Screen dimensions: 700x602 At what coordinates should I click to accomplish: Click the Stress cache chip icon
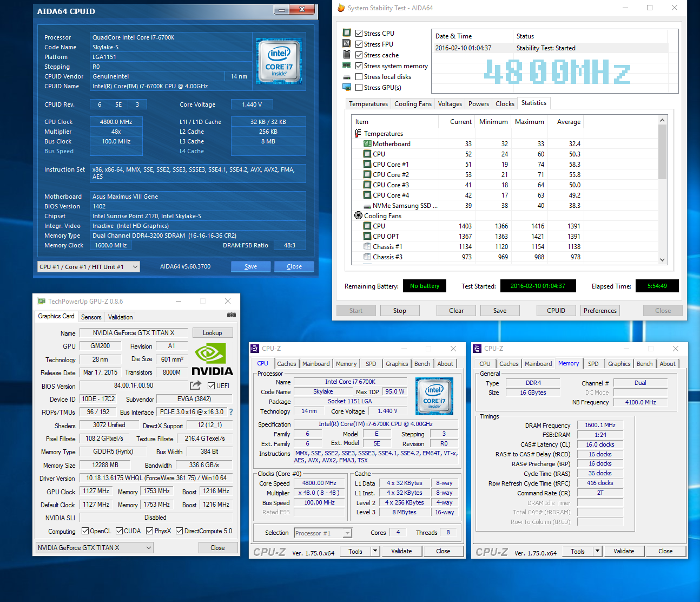click(x=347, y=55)
